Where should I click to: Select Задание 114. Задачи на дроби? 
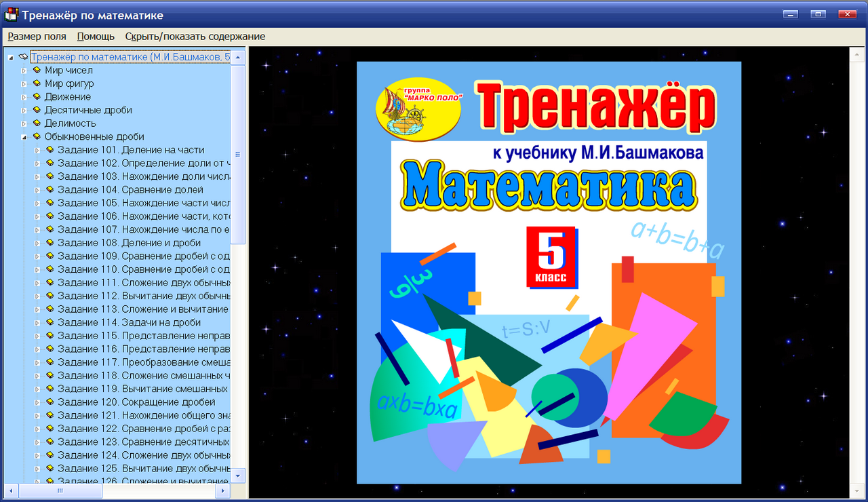(129, 322)
